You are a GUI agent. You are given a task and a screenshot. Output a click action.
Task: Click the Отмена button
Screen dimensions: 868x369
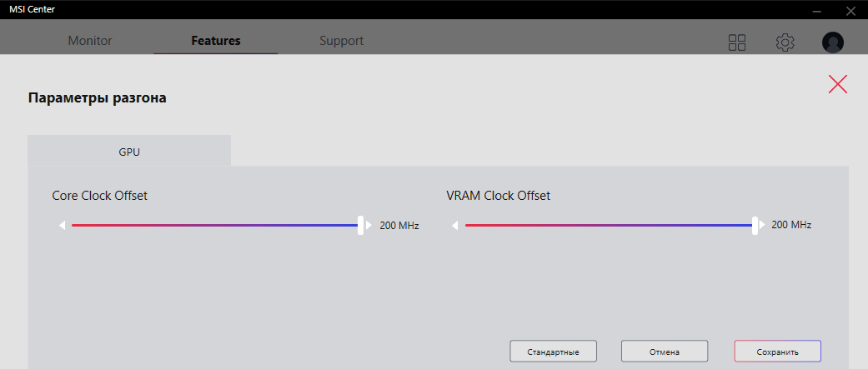(x=665, y=352)
